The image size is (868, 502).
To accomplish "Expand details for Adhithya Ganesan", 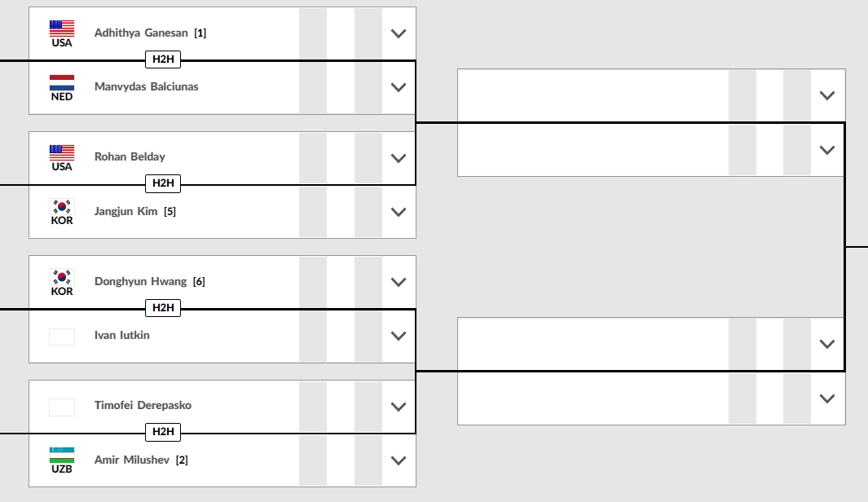I will (x=399, y=33).
